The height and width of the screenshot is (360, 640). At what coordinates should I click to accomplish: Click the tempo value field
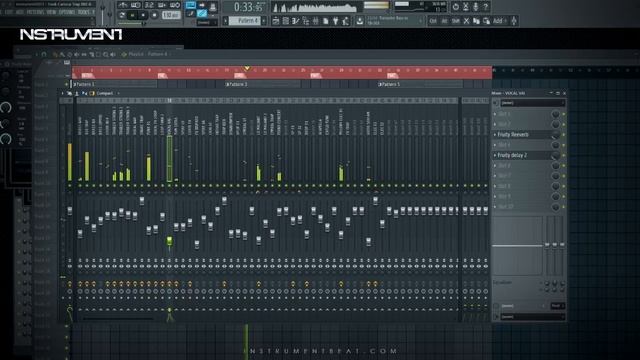click(x=171, y=15)
